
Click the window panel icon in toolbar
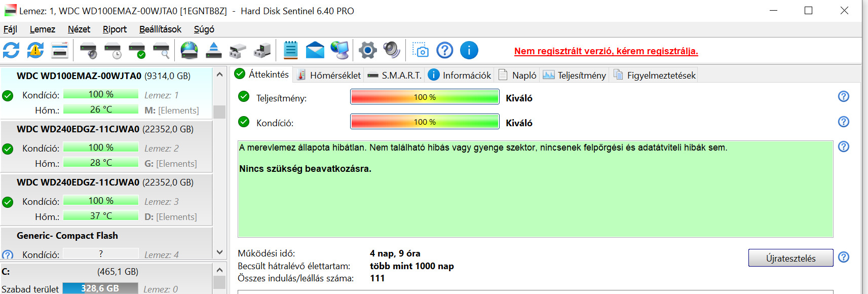pos(60,50)
